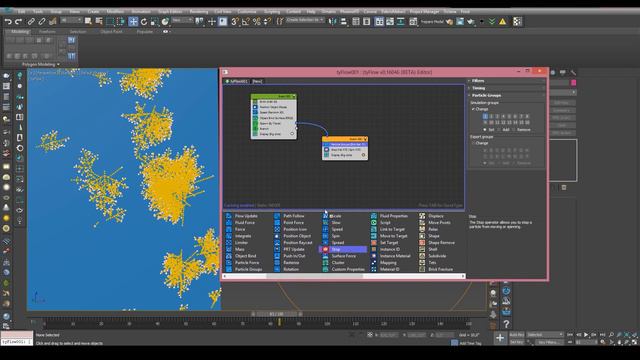Click the trash icon in command panel
640x360 pixels.
click(564, 188)
